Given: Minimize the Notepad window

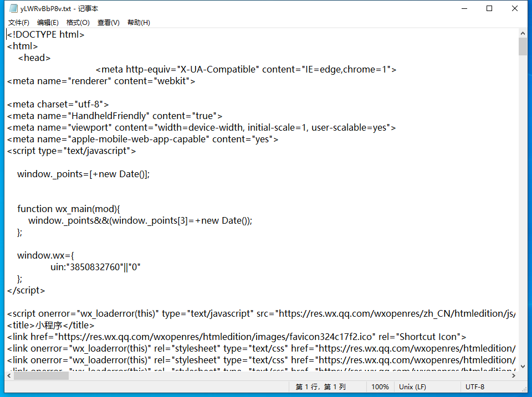Looking at the screenshot, I should coord(464,8).
